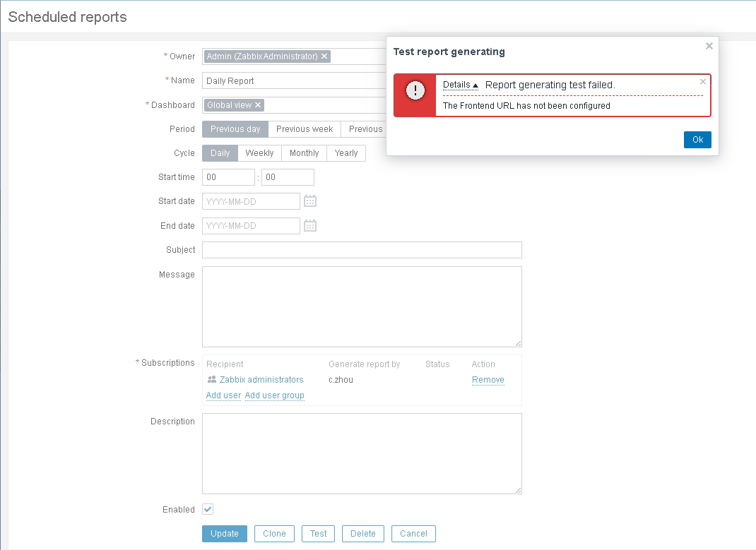The image size is (756, 550).
Task: Choose Yearly cycle
Action: click(346, 153)
